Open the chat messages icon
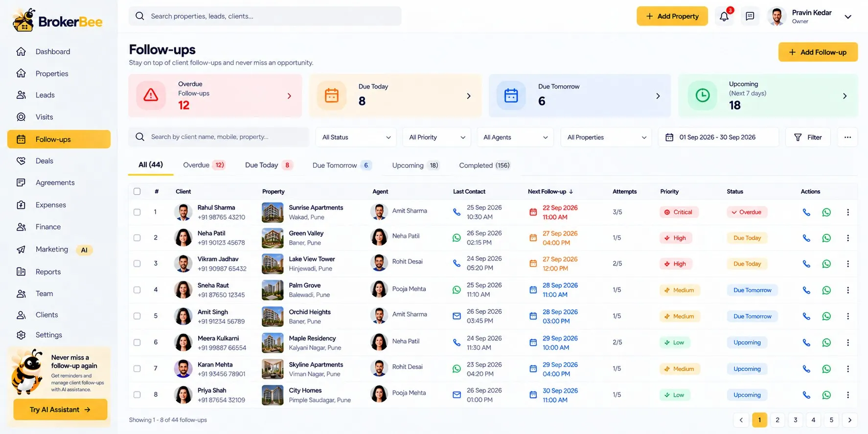Image resolution: width=868 pixels, height=434 pixels. (750, 16)
